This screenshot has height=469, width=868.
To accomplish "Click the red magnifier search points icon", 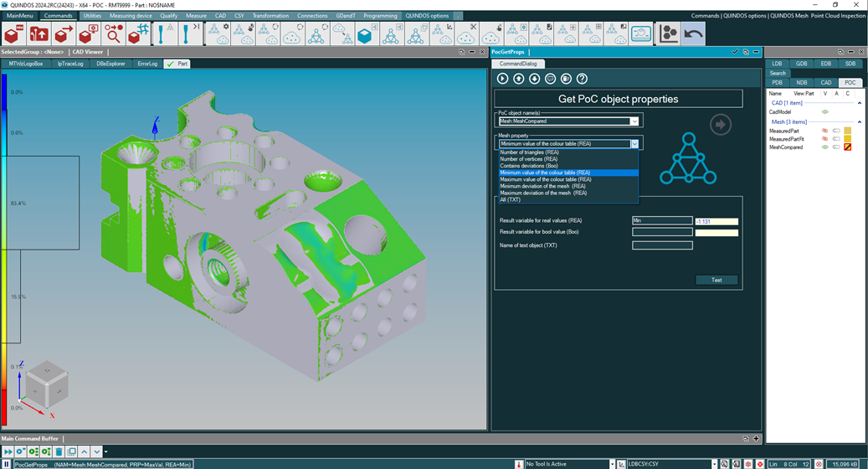I will [x=114, y=34].
